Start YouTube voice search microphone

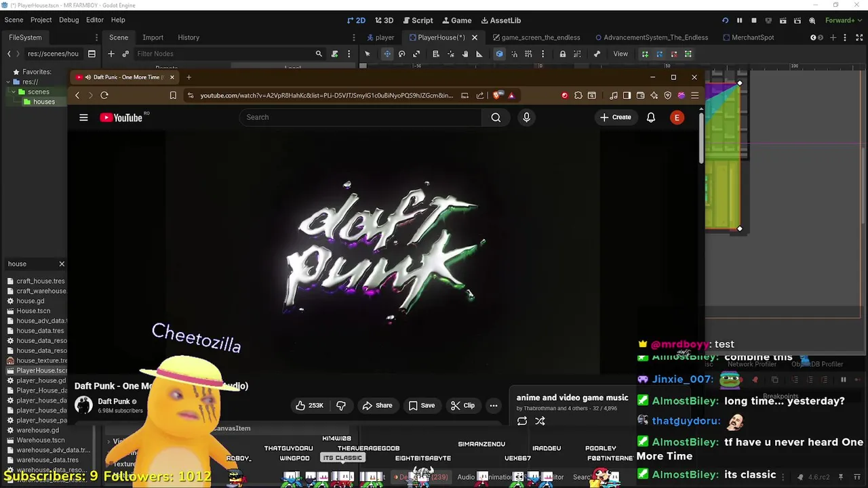[x=526, y=117]
